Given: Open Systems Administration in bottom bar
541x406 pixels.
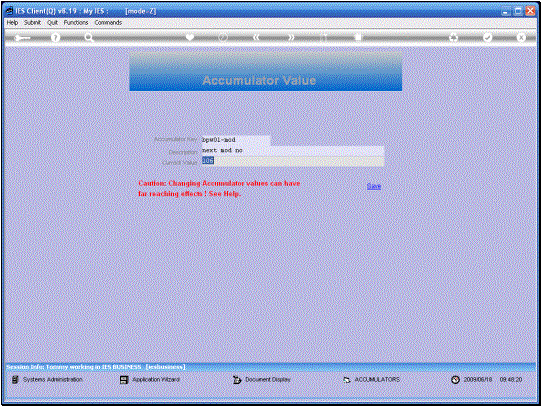Looking at the screenshot, I should (x=48, y=379).
